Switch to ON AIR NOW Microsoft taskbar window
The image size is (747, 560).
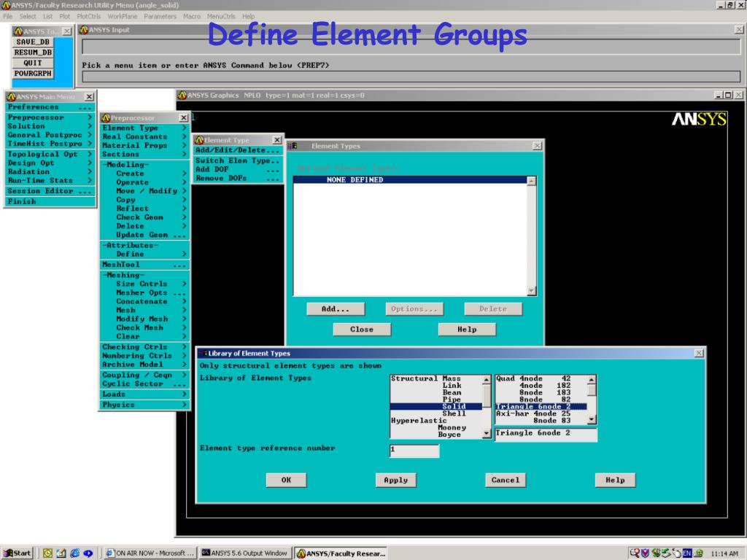(x=150, y=553)
